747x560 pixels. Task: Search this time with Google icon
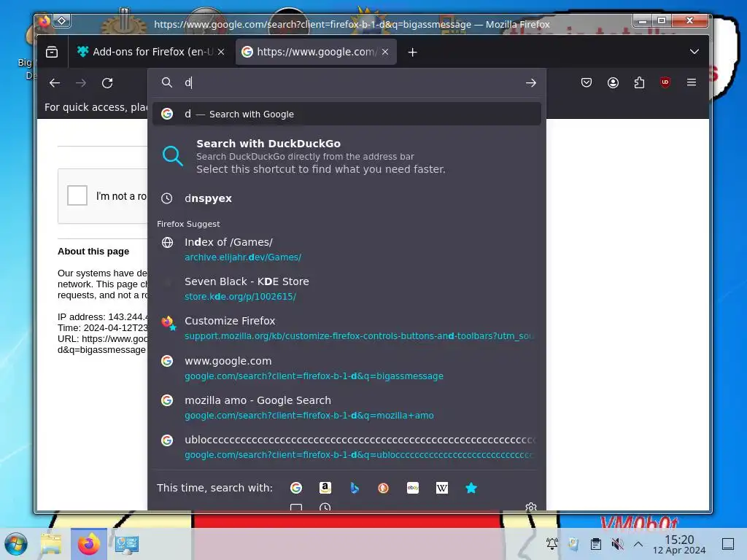pos(296,488)
